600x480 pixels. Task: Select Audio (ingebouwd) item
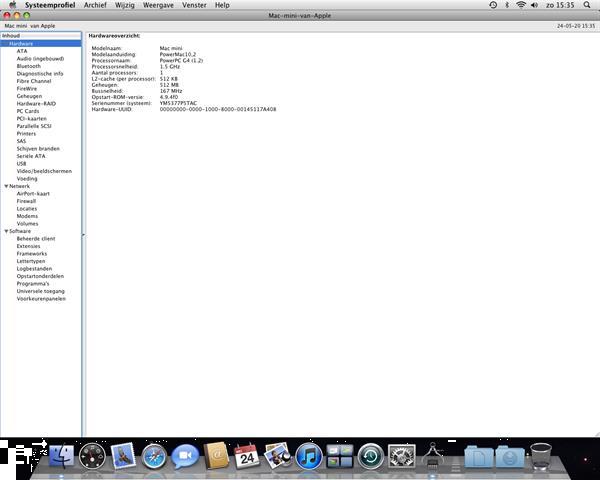[40, 59]
